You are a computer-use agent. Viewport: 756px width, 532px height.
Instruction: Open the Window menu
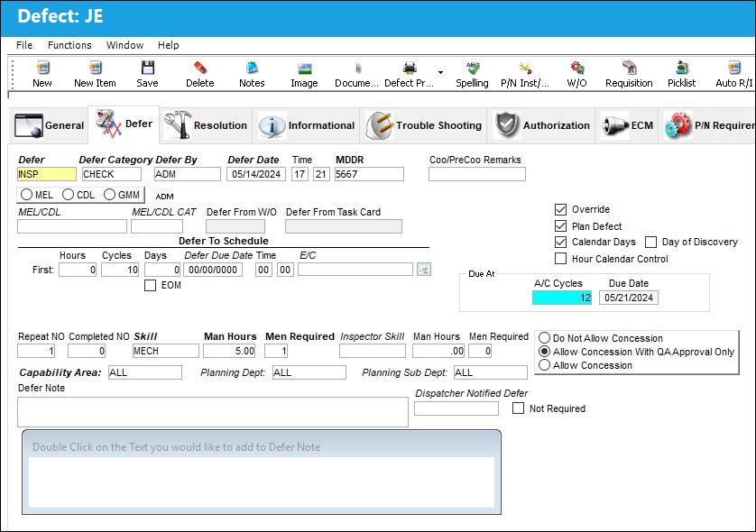point(124,45)
